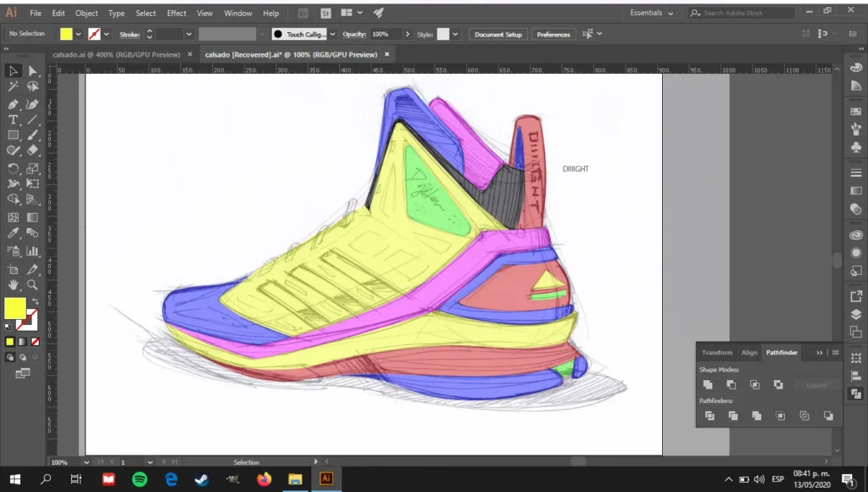Select the Hand tool
The width and height of the screenshot is (868, 492).
tap(14, 285)
